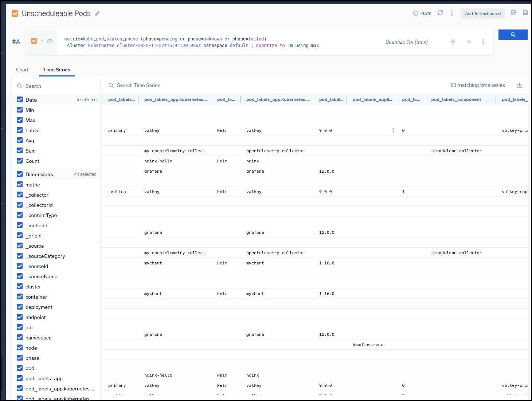Click the save disk icon at top right
532x401 pixels.
[x=525, y=13]
